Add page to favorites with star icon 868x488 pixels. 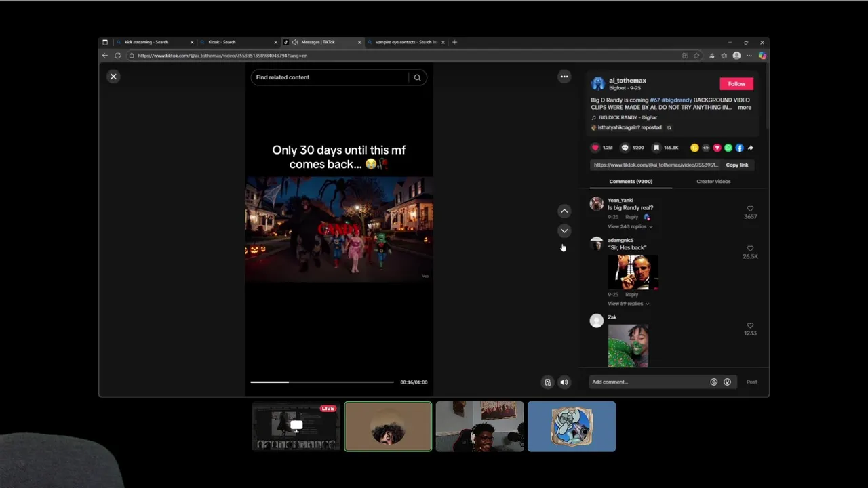(x=696, y=56)
